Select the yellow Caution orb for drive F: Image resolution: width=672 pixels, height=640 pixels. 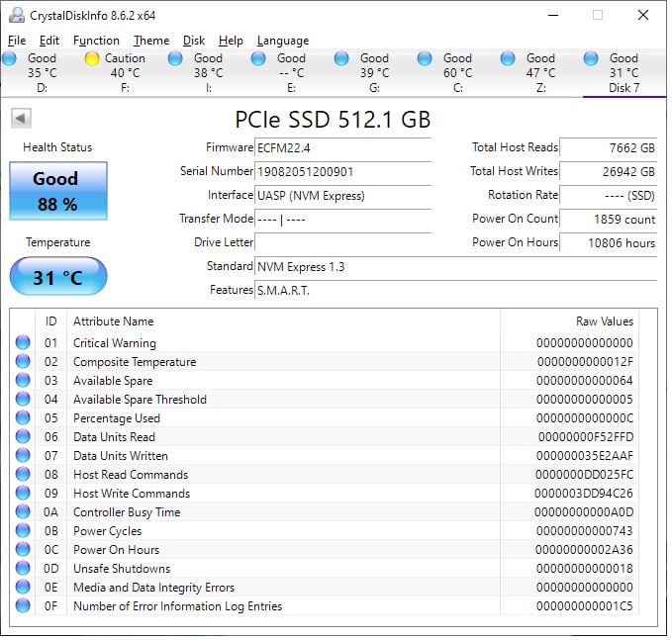pyautogui.click(x=92, y=57)
